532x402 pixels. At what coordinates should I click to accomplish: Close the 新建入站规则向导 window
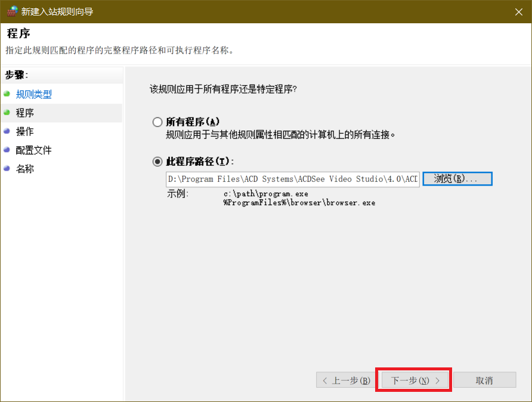(518, 11)
